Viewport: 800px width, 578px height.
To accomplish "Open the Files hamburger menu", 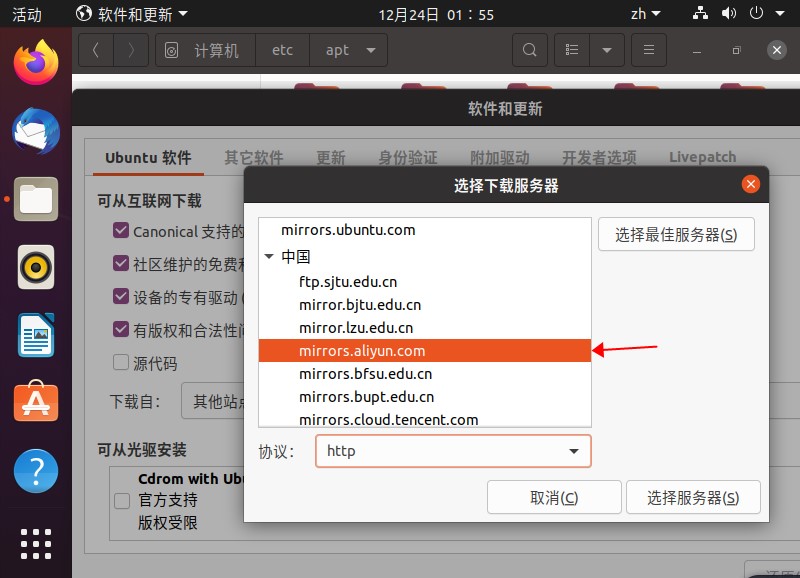I will coord(648,50).
